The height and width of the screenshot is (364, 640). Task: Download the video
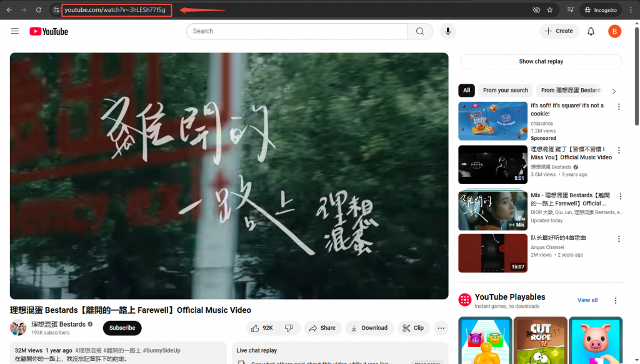click(369, 328)
